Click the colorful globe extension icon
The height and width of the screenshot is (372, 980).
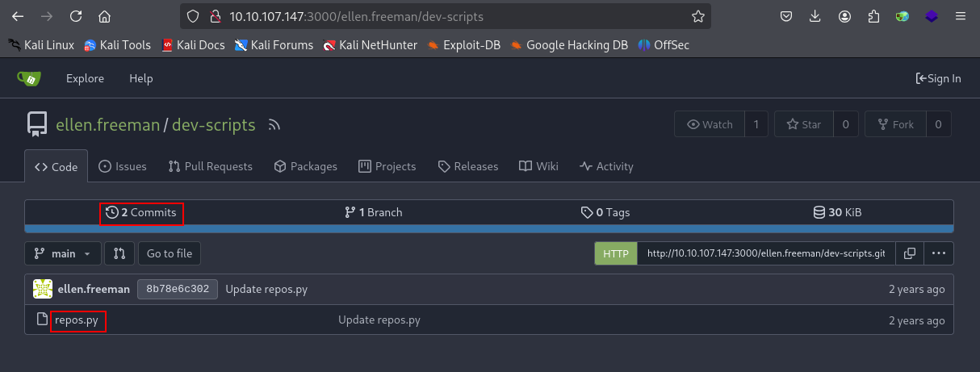coord(903,16)
